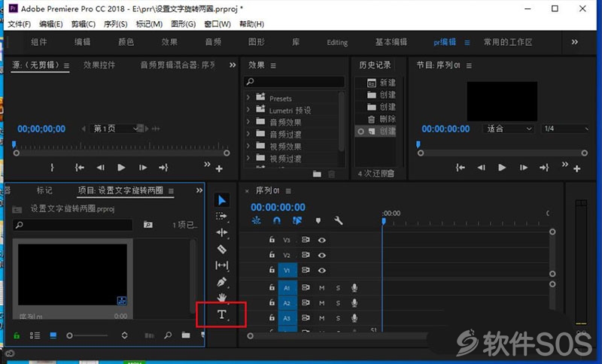Expand the 音频过渡 folder
Screen dimensions: 602x364
tap(248, 134)
